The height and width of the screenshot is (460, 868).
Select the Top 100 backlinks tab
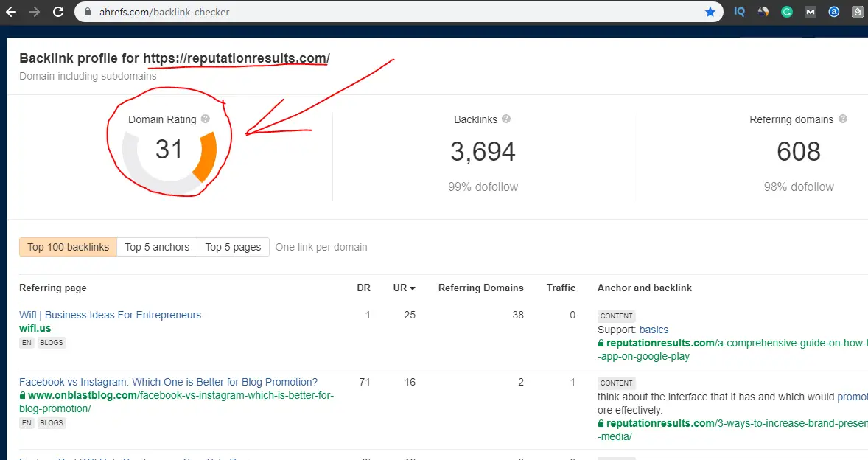coord(68,247)
